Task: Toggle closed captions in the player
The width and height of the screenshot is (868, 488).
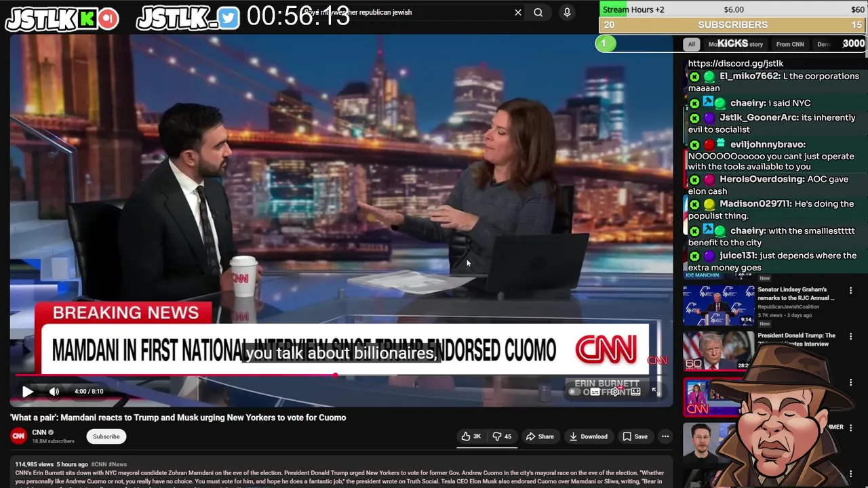Action: click(595, 392)
